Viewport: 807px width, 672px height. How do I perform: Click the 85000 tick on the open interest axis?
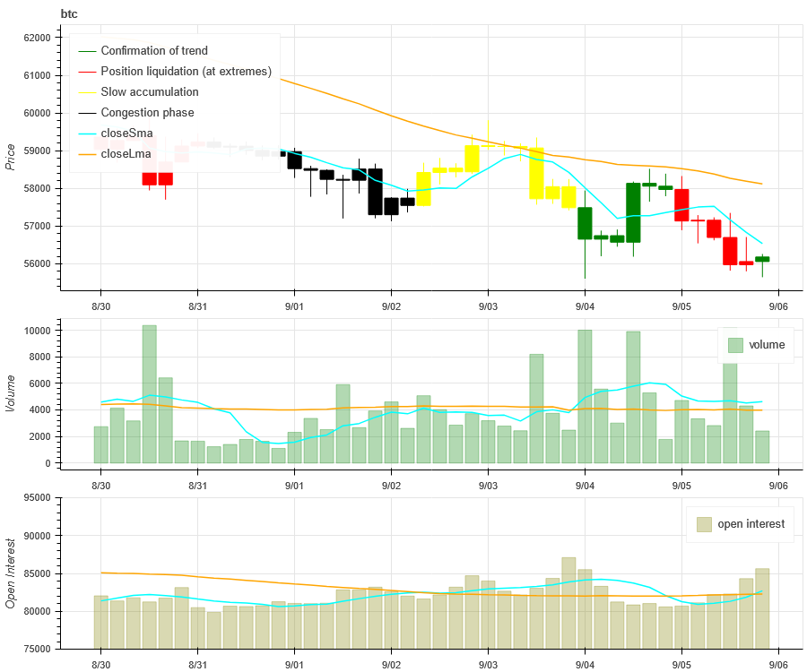tap(37, 573)
